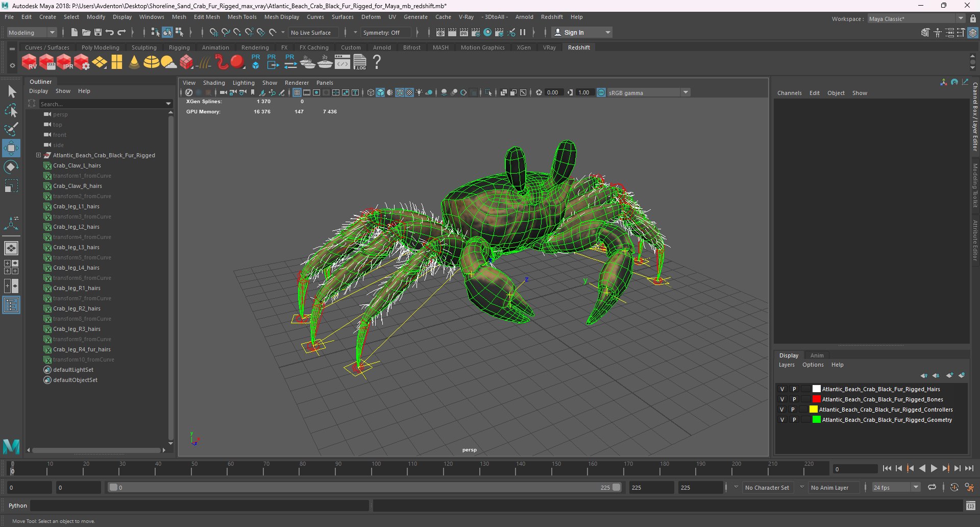This screenshot has height=527, width=980.
Task: Click the Redo arrow icon
Action: (121, 32)
